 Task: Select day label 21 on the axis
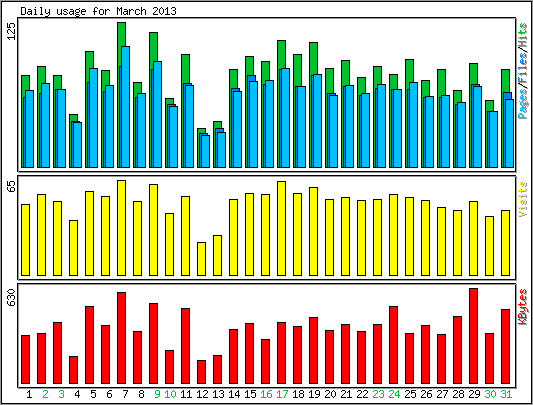click(346, 394)
